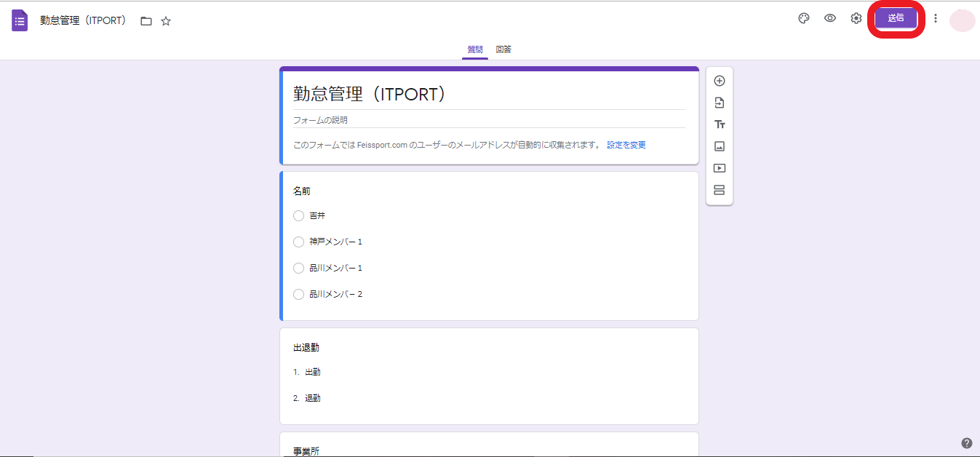Add a new section
Screen dimensions: 980x457
click(720, 190)
